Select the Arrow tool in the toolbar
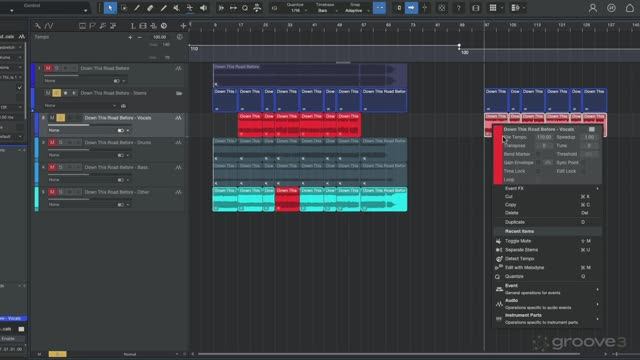 [110, 8]
